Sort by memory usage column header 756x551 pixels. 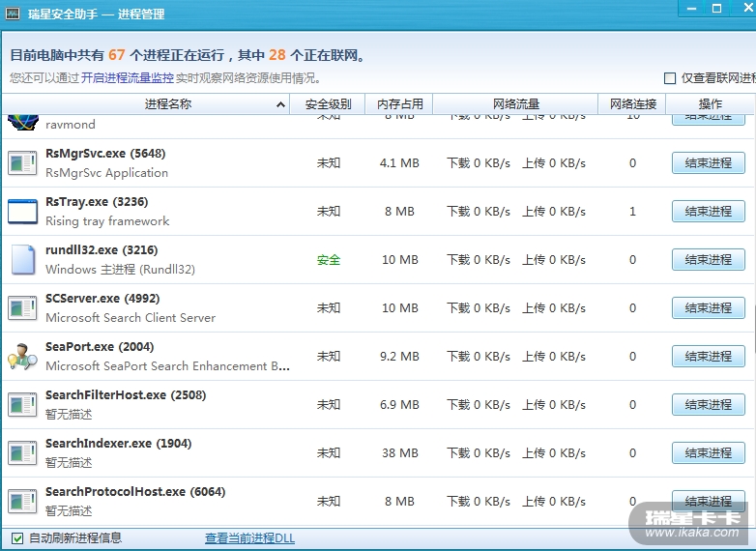click(399, 104)
